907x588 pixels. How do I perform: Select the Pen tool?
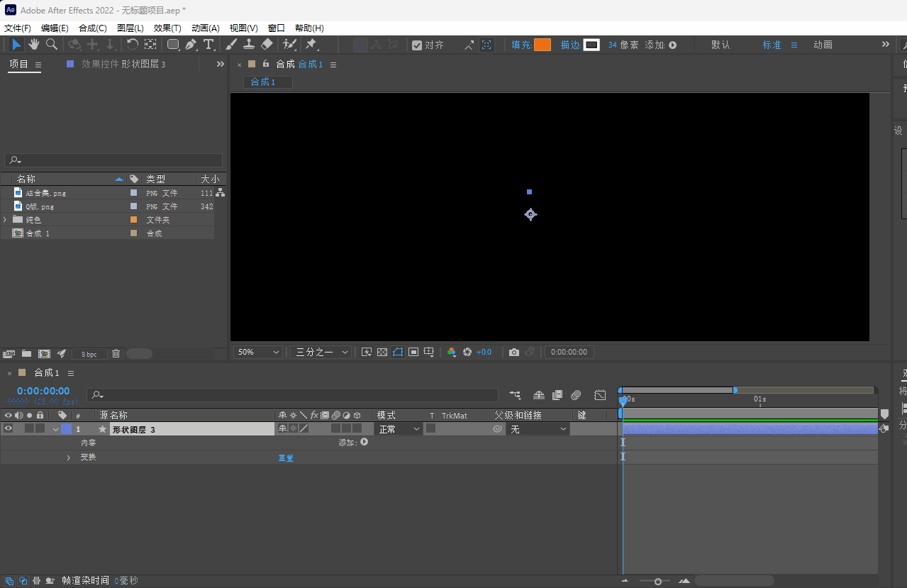point(191,45)
